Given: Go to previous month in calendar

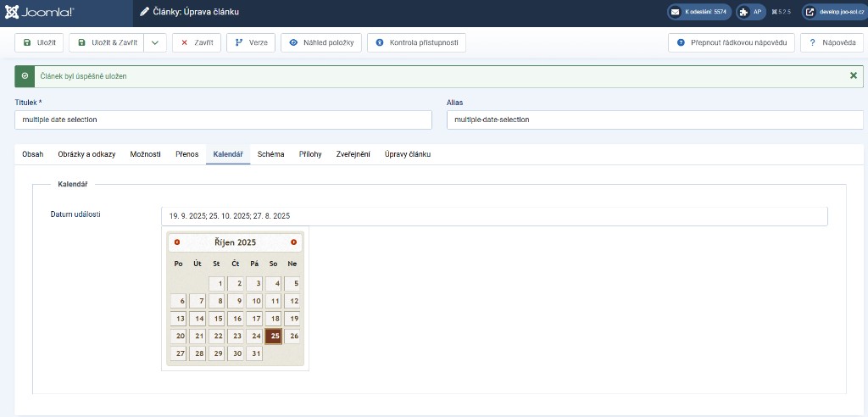Looking at the screenshot, I should [x=177, y=242].
